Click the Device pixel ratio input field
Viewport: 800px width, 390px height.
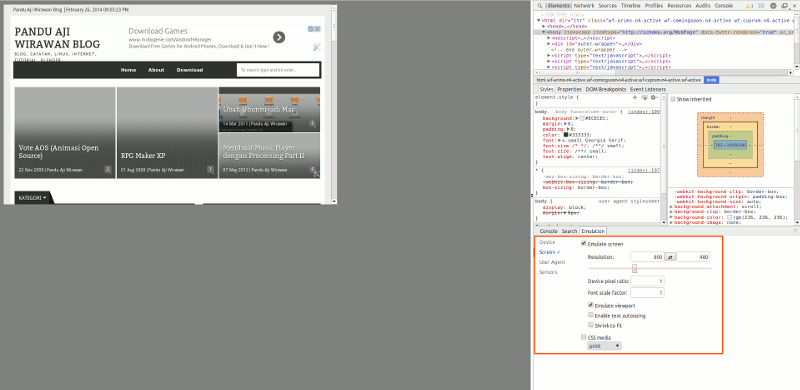pos(647,281)
